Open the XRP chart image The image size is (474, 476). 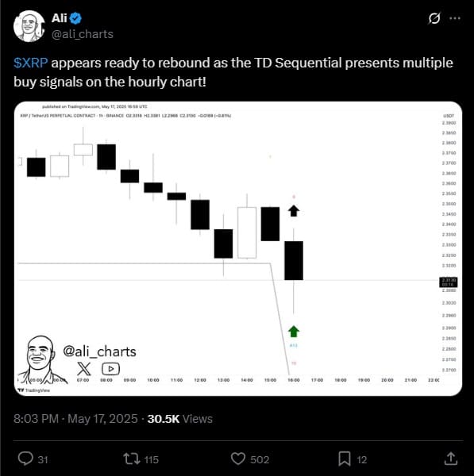click(238, 248)
